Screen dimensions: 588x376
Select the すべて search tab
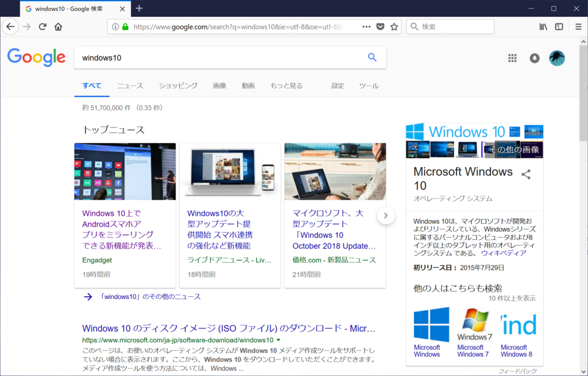92,86
